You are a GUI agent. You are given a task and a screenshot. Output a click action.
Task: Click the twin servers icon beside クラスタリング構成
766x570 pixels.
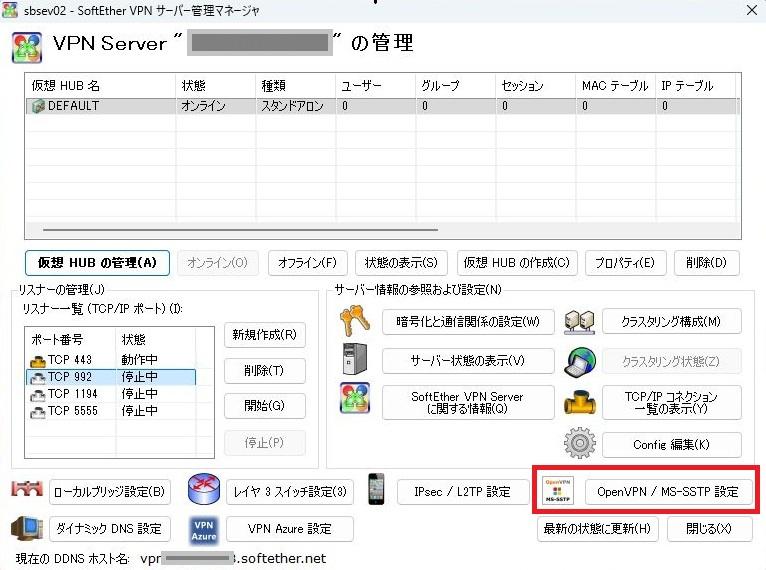click(579, 322)
